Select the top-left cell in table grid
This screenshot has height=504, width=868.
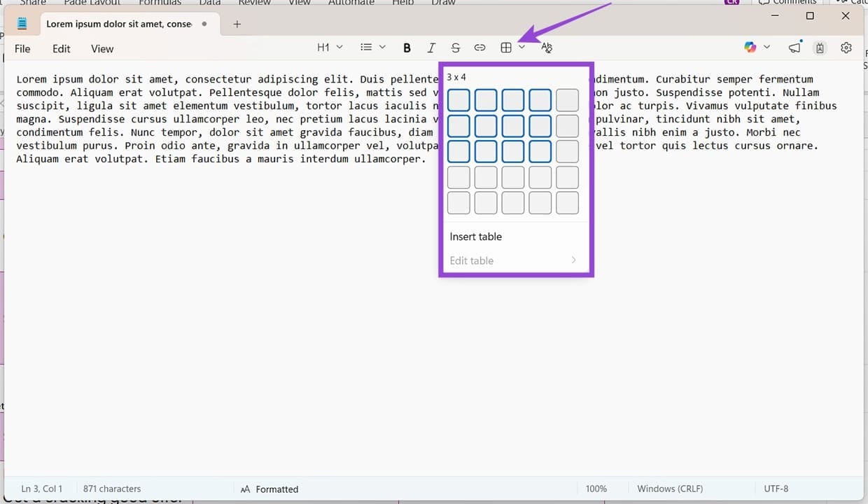pos(458,99)
